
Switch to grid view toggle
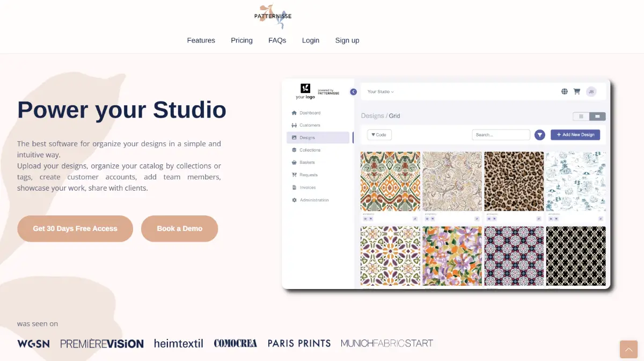(597, 117)
